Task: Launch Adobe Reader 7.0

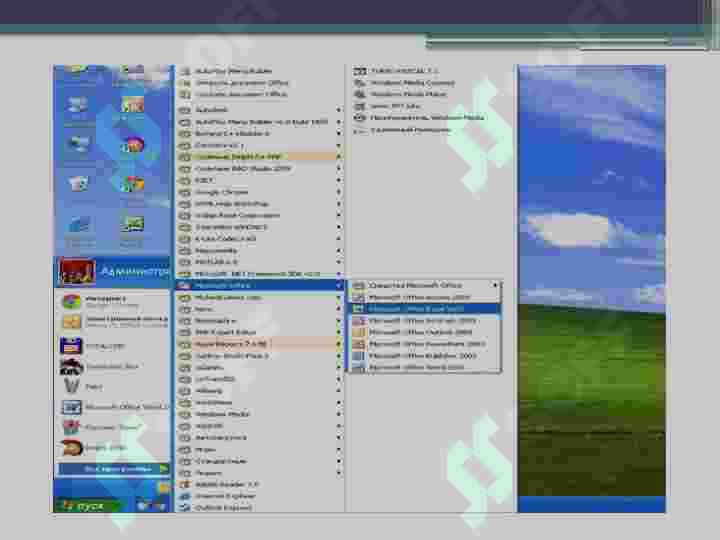Action: [259, 484]
